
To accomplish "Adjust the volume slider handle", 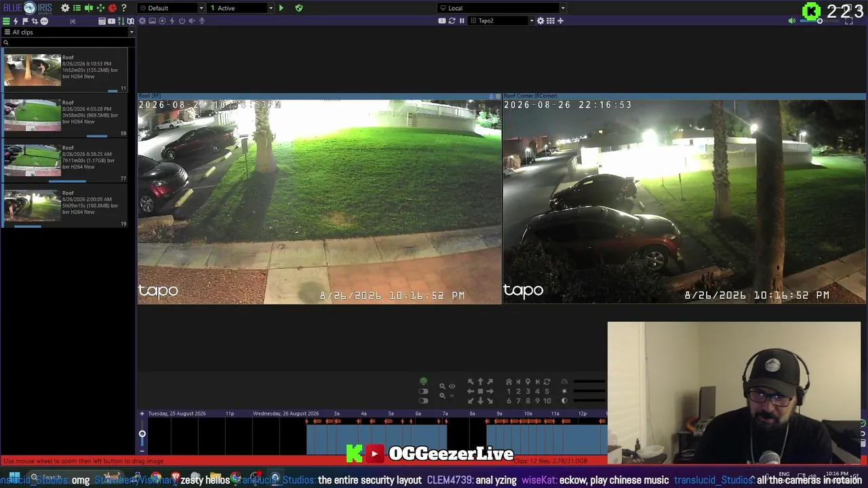I will pos(819,21).
